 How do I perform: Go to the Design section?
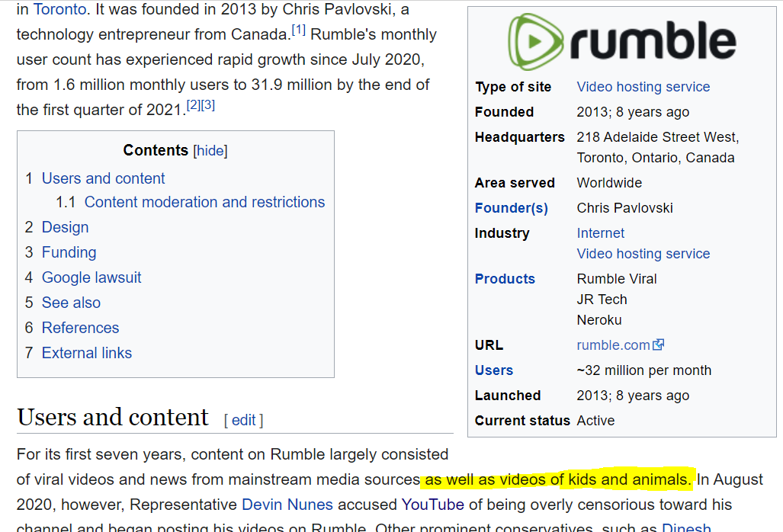pos(66,228)
